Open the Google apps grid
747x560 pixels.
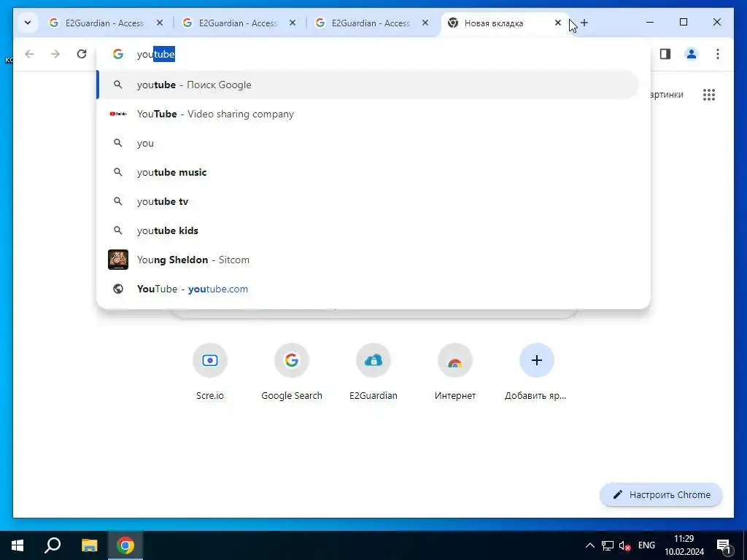point(709,95)
